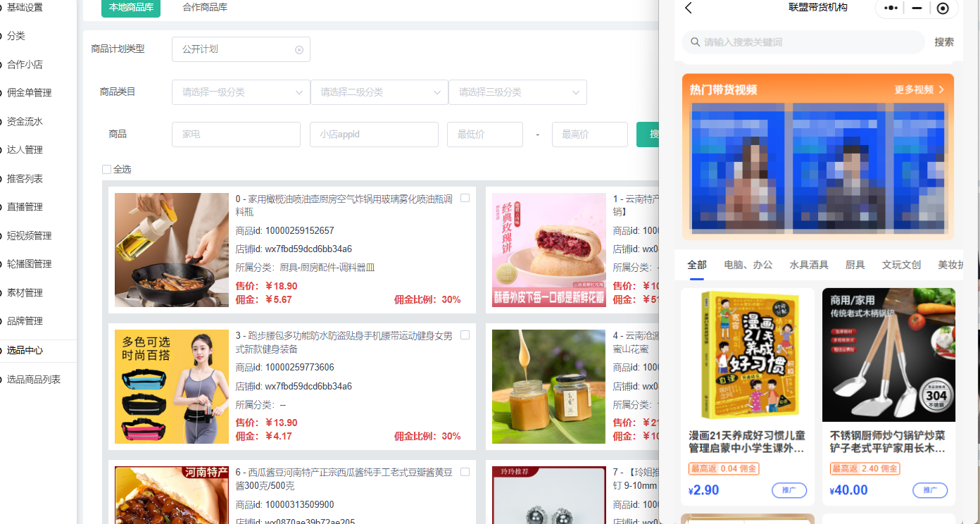Click 推广 on the 不锈钢厨师炒勺 card

(x=930, y=490)
